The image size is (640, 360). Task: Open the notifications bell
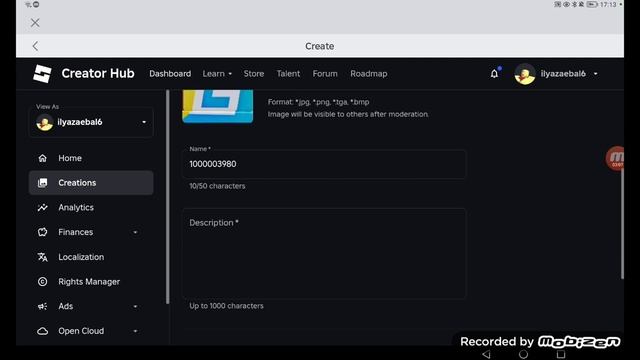pos(494,73)
